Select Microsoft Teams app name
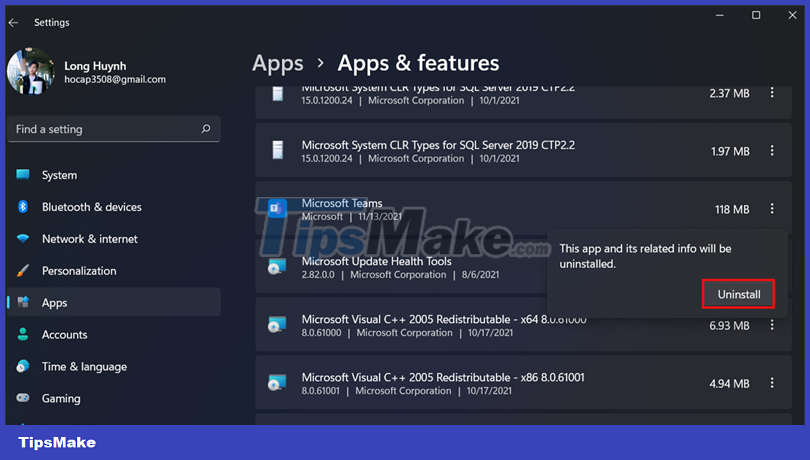This screenshot has height=460, width=810. 342,203
